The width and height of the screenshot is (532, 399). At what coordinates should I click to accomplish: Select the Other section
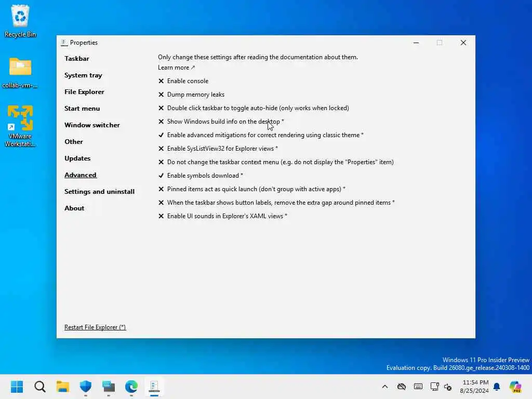tap(74, 142)
